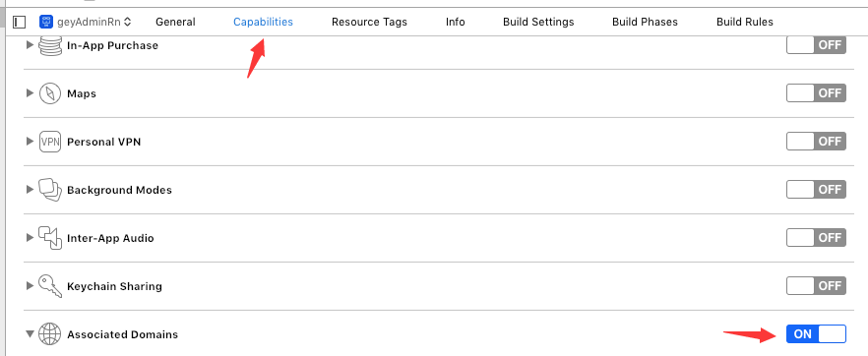Open the General tab

pos(175,22)
